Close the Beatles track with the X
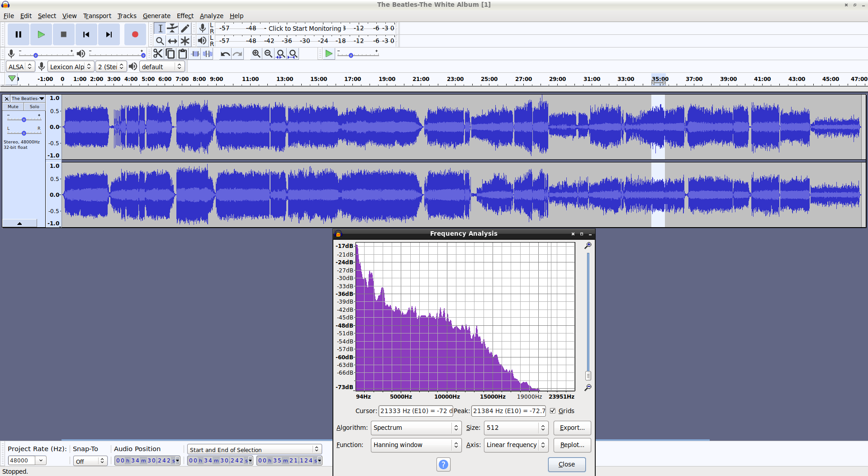The width and height of the screenshot is (868, 476). pos(6,98)
